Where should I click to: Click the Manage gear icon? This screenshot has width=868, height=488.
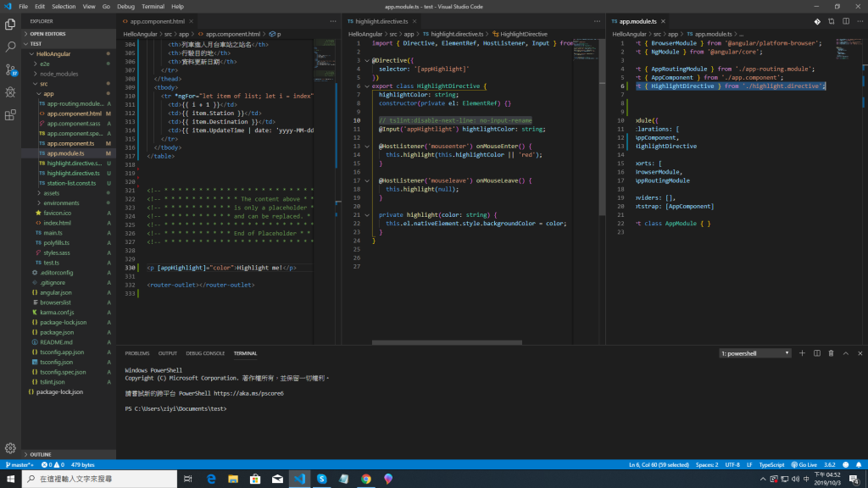click(10, 448)
